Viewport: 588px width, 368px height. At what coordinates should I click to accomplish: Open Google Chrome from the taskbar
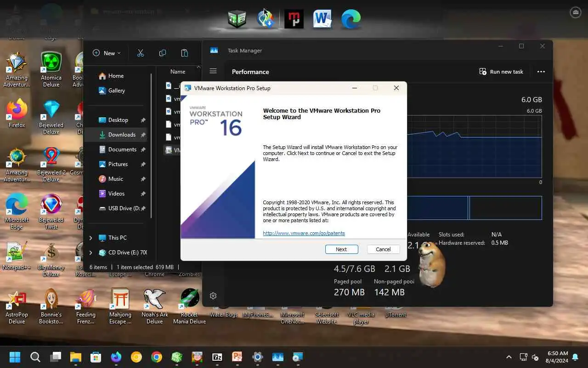tap(157, 357)
